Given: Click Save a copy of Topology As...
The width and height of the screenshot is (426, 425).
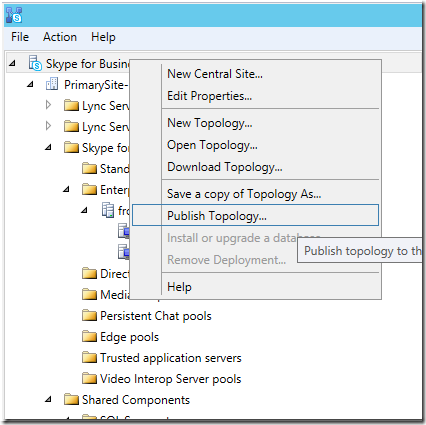Looking at the screenshot, I should pos(244,194).
